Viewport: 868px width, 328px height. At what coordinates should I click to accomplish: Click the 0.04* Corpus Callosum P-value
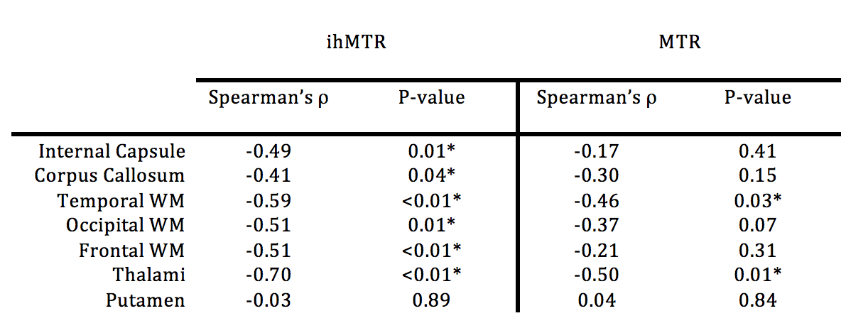[x=431, y=176]
